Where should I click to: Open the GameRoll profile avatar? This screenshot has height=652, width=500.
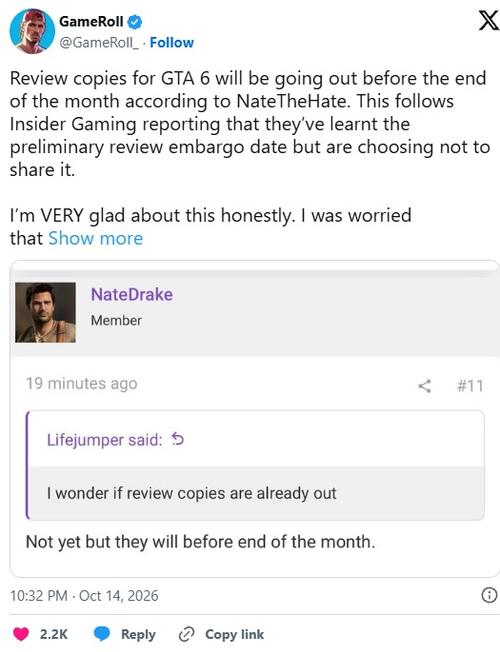[32, 31]
